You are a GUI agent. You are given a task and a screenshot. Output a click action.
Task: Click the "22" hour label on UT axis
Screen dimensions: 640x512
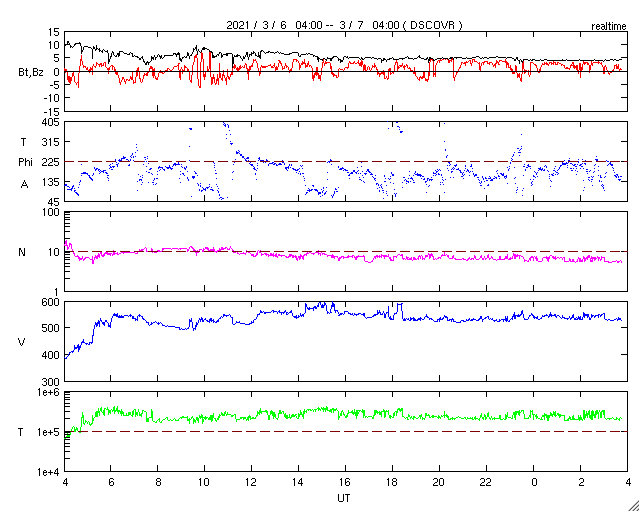pyautogui.click(x=487, y=482)
